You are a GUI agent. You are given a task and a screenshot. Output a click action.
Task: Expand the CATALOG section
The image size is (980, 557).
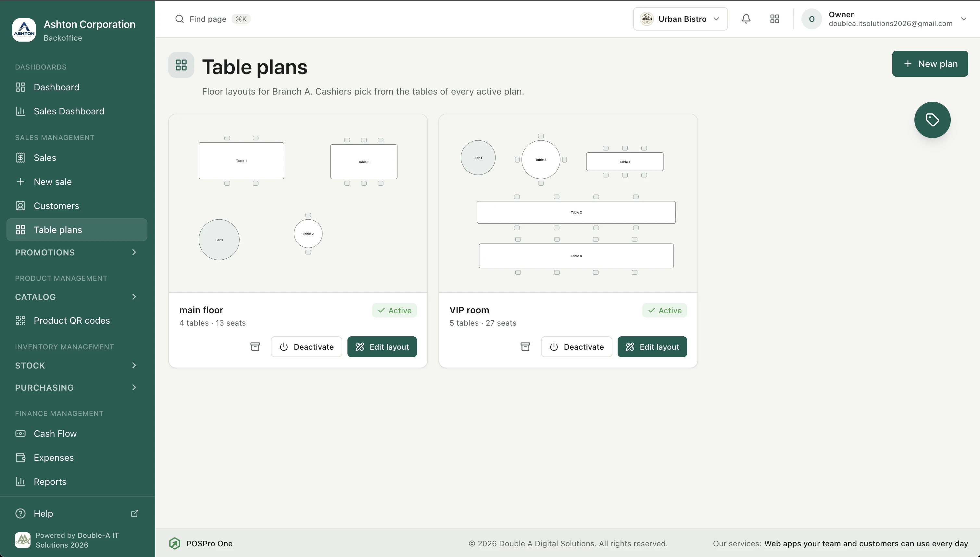coord(76,297)
